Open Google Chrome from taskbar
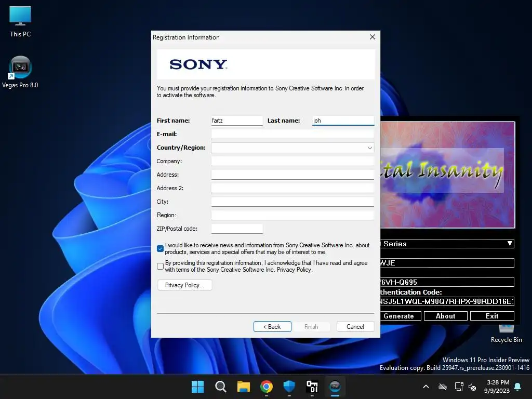Viewport: 532px width, 399px height. (x=267, y=387)
